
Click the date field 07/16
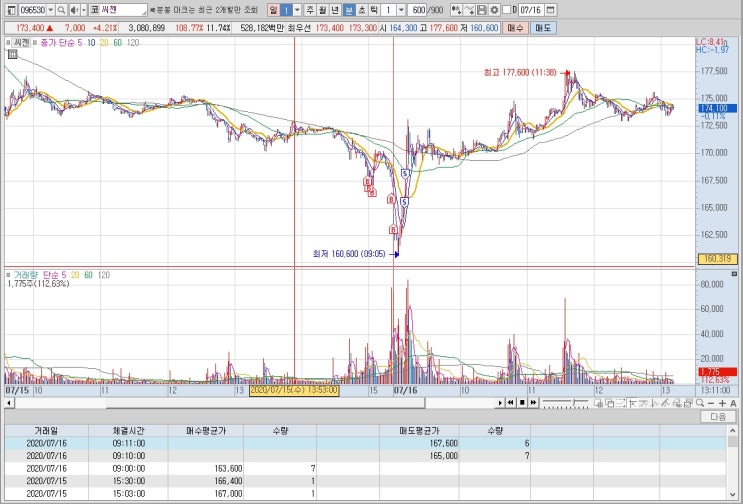531,10
